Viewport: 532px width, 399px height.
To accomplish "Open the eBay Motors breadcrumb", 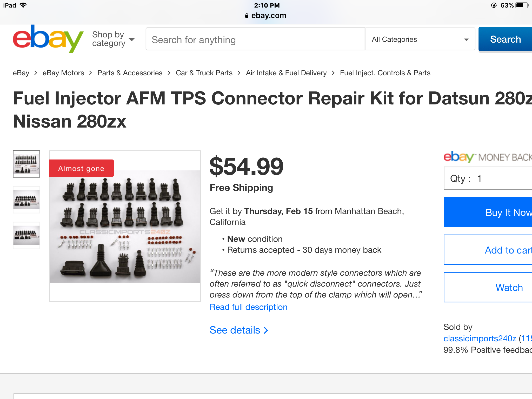I will click(63, 73).
